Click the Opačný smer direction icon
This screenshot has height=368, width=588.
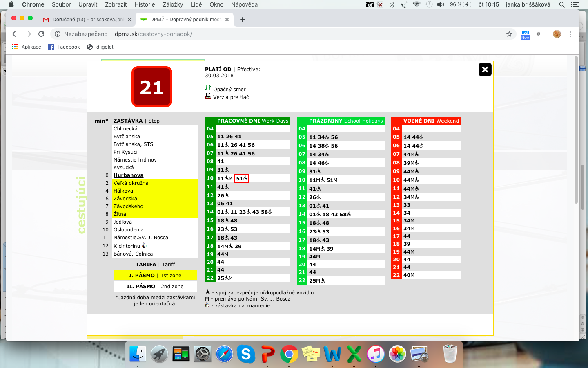[208, 88]
